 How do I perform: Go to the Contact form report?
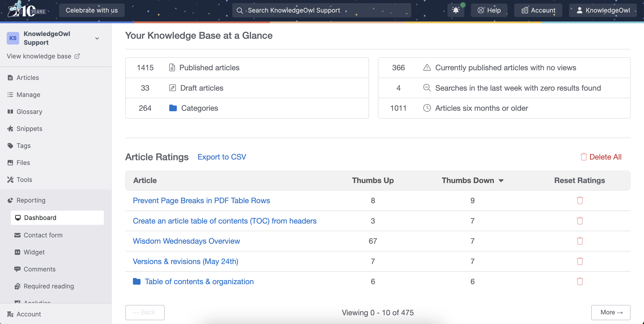click(x=43, y=235)
